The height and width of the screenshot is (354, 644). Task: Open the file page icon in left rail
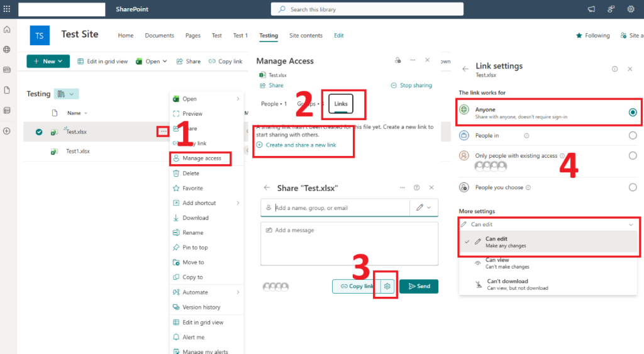7,90
